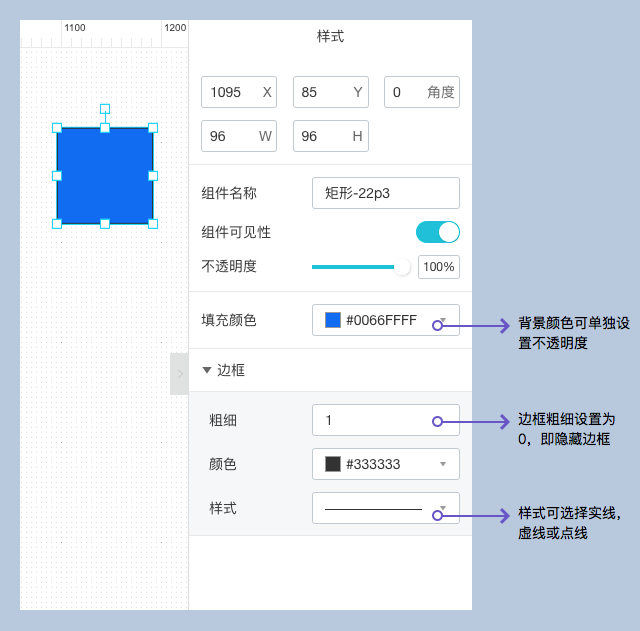
Task: Open the border 颜色 dropdown arrow
Action: pyautogui.click(x=443, y=464)
